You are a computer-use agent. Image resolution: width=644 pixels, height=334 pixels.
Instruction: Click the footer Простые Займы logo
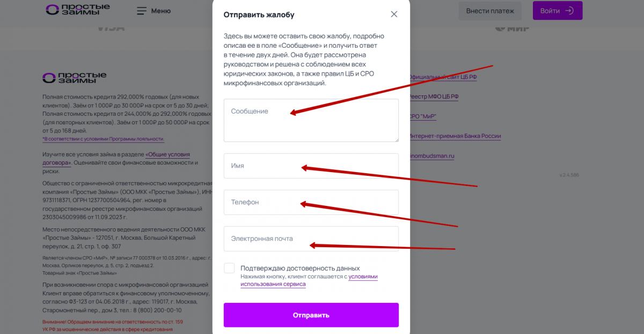tap(75, 78)
